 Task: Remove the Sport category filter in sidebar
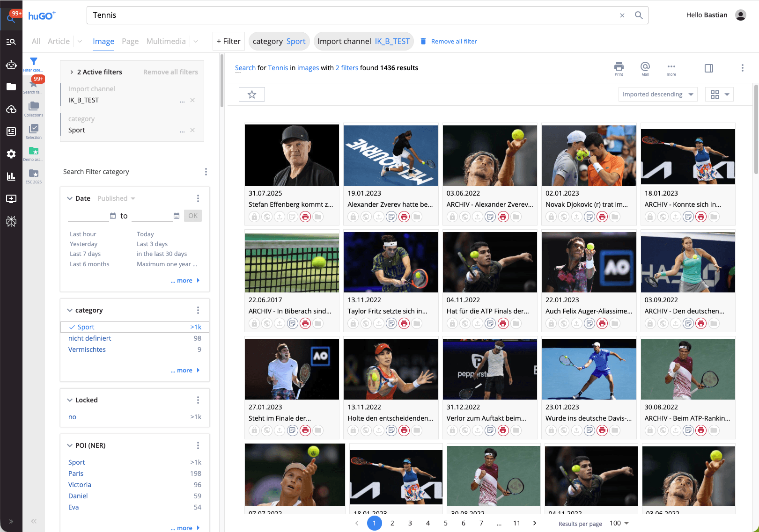[192, 130]
